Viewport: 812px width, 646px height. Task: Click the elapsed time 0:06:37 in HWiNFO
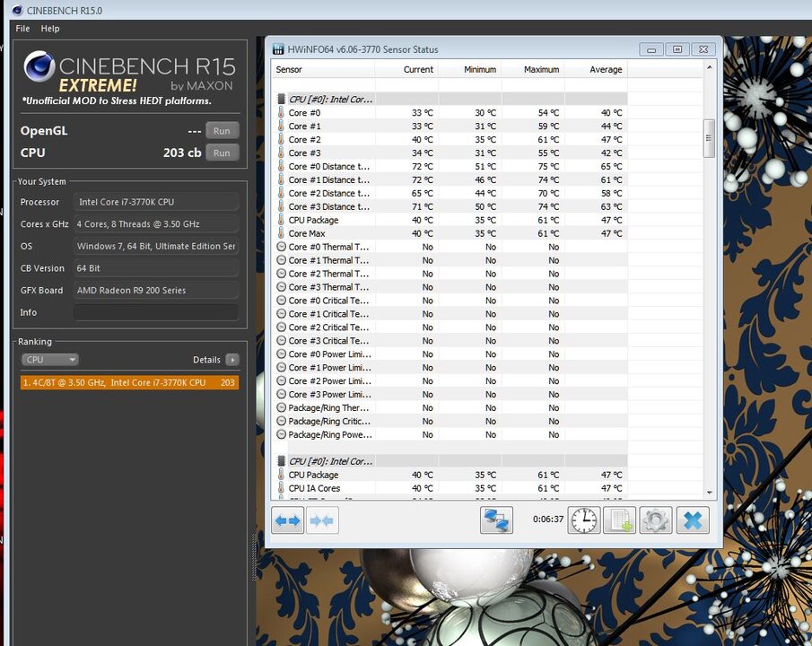[548, 519]
